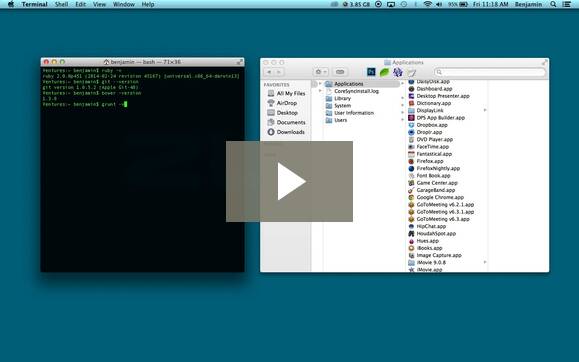Select iBooks.app in the list

[425, 248]
